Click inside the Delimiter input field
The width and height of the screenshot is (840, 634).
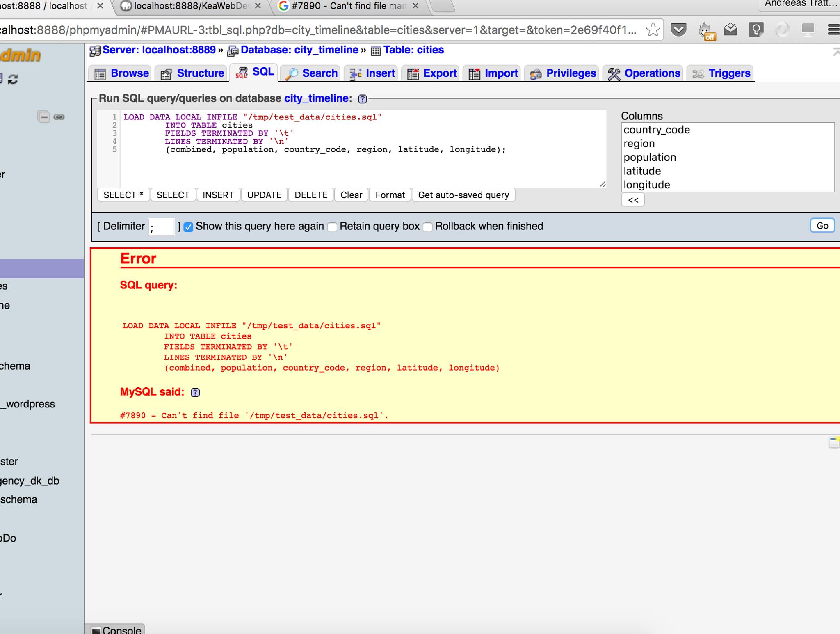(x=161, y=227)
